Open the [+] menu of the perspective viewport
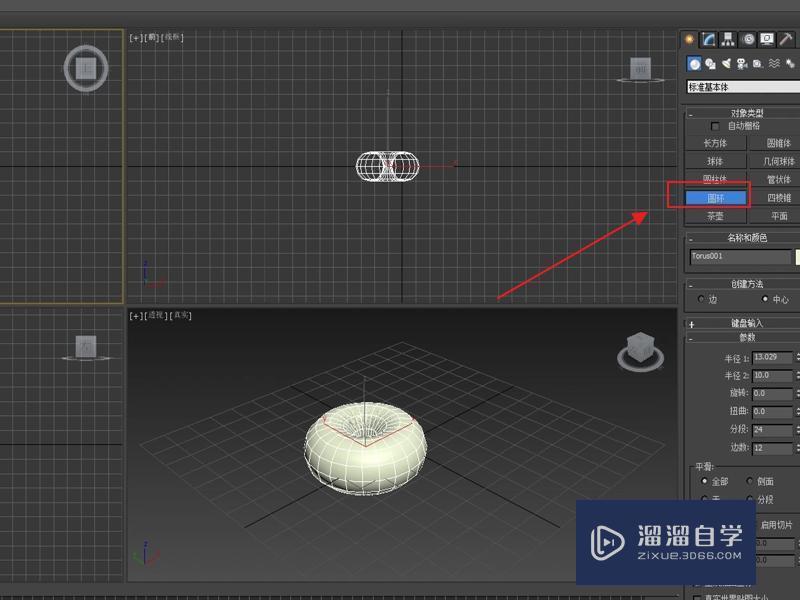 click(136, 316)
